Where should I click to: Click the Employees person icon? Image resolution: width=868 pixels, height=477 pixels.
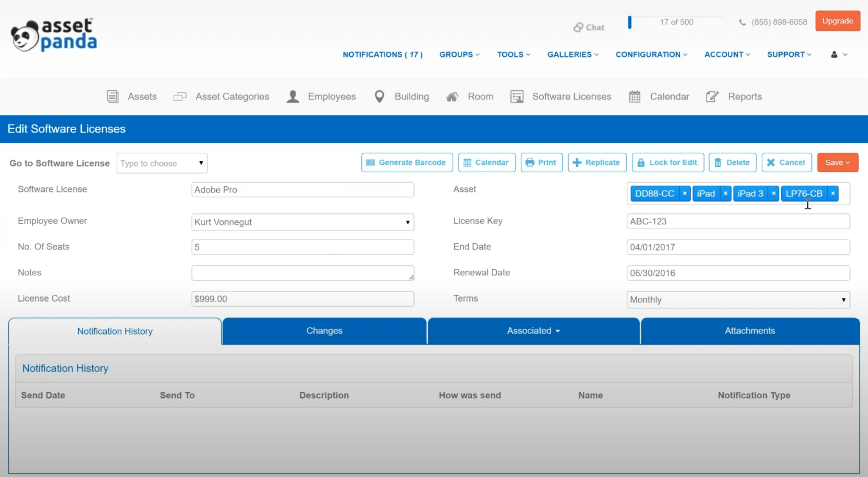[293, 96]
